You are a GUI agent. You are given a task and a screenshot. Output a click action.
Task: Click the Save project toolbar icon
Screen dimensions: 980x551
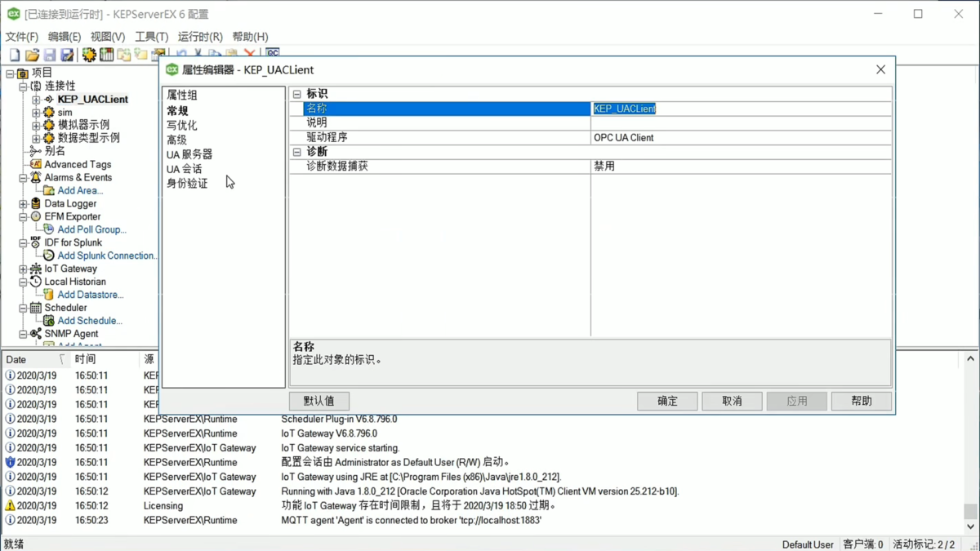50,55
